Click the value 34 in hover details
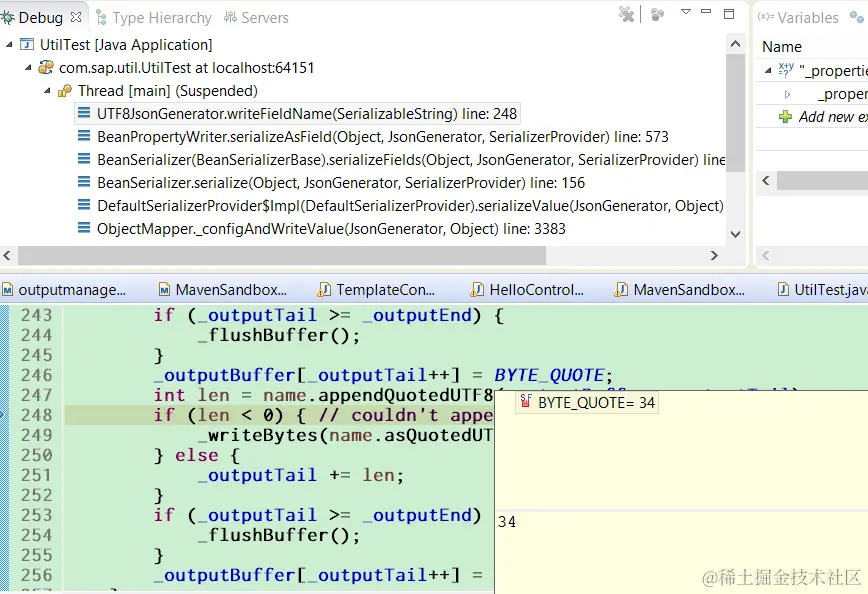Screen dimensions: 868x594 [x=507, y=522]
